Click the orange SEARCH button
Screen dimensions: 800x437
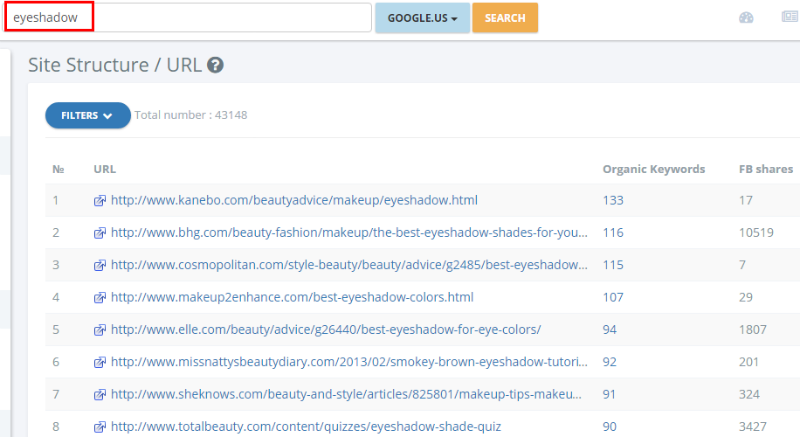[x=505, y=18]
